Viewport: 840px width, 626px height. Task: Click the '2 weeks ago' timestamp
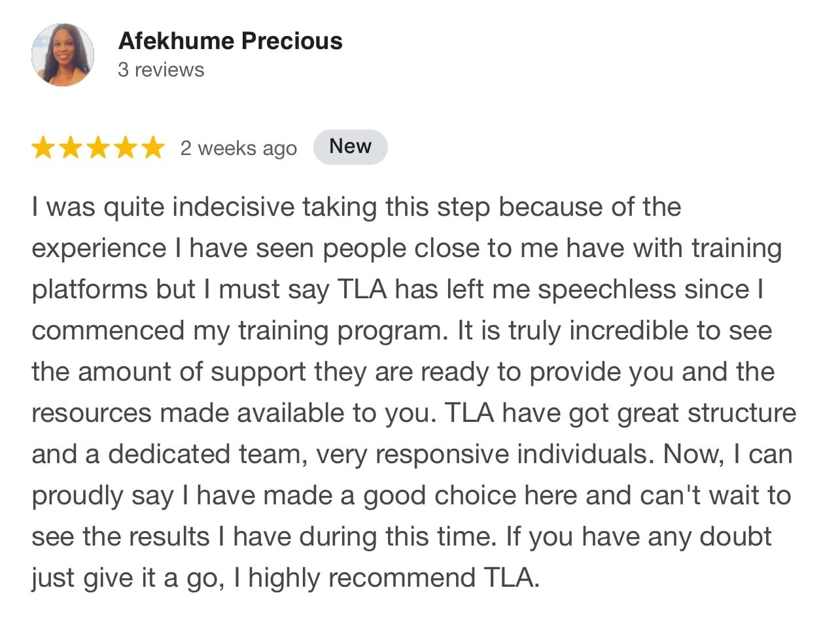pyautogui.click(x=239, y=148)
